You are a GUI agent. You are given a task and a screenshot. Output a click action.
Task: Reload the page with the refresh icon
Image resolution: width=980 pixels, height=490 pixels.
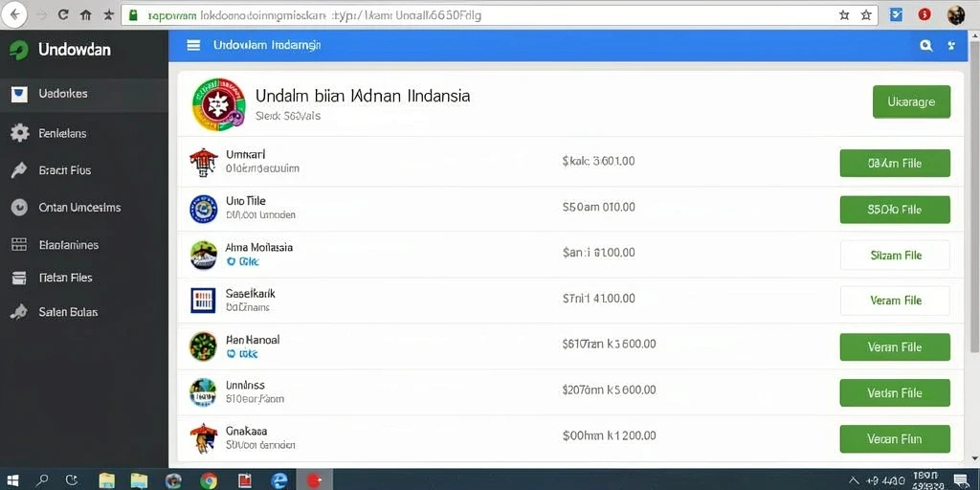[x=62, y=15]
